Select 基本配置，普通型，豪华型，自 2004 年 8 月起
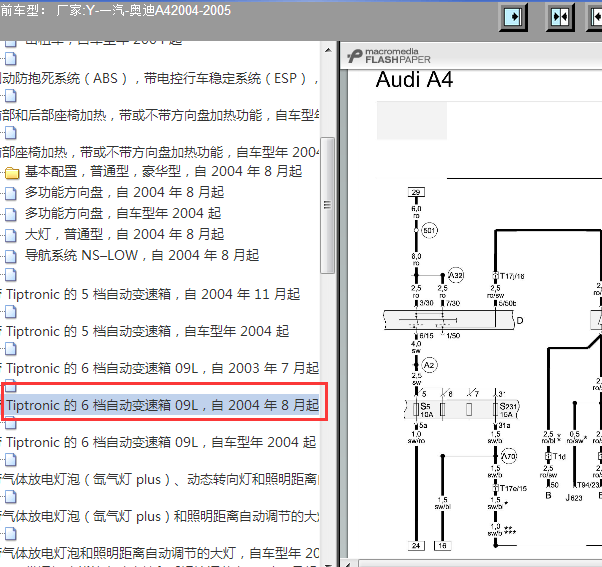 tap(164, 171)
